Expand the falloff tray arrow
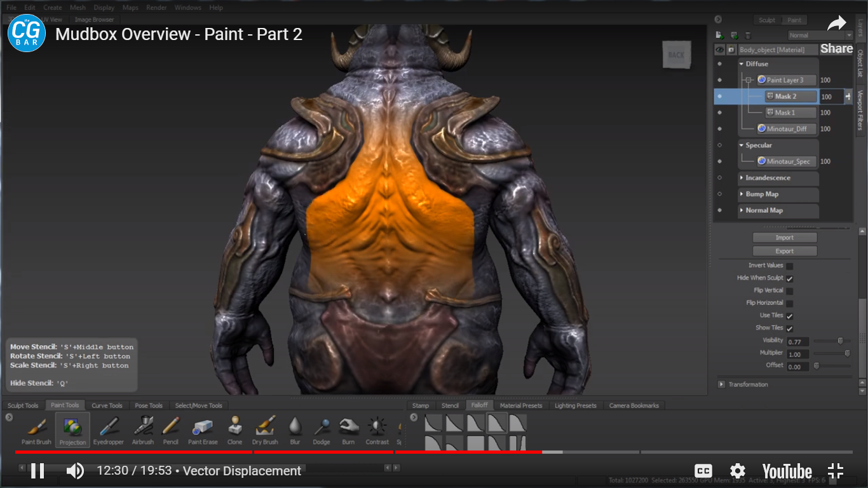The height and width of the screenshot is (488, 868). click(414, 417)
